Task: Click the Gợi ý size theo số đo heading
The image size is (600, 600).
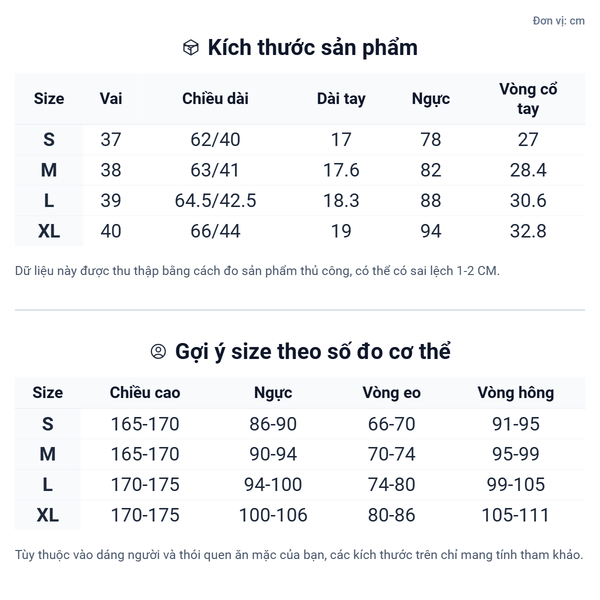Action: click(x=312, y=352)
